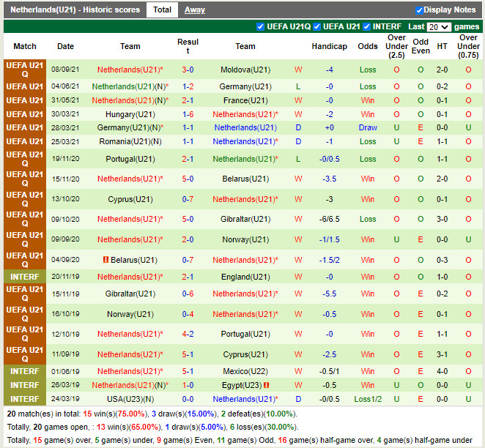Screen dimensions: 485x448
Task: Open the England(U21) team link
Action: [x=245, y=277]
